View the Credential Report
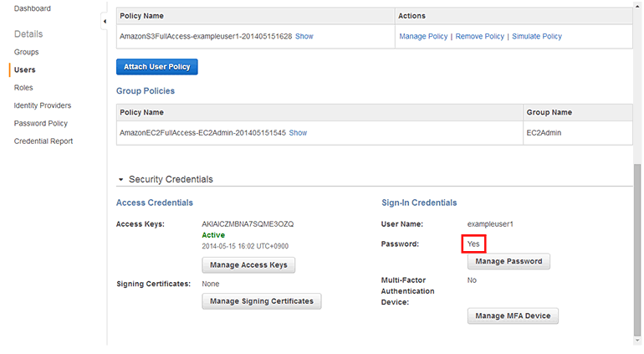This screenshot has width=644, height=354. [x=43, y=141]
